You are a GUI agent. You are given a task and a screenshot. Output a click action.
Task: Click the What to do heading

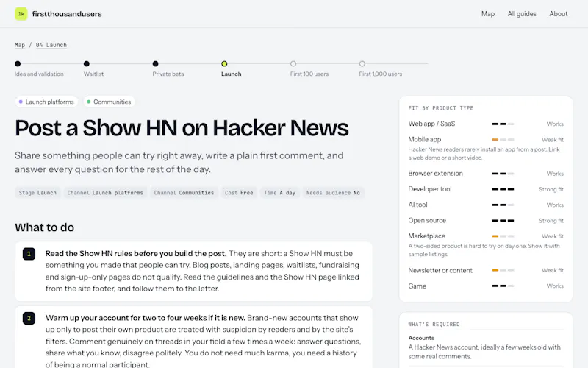(45, 227)
